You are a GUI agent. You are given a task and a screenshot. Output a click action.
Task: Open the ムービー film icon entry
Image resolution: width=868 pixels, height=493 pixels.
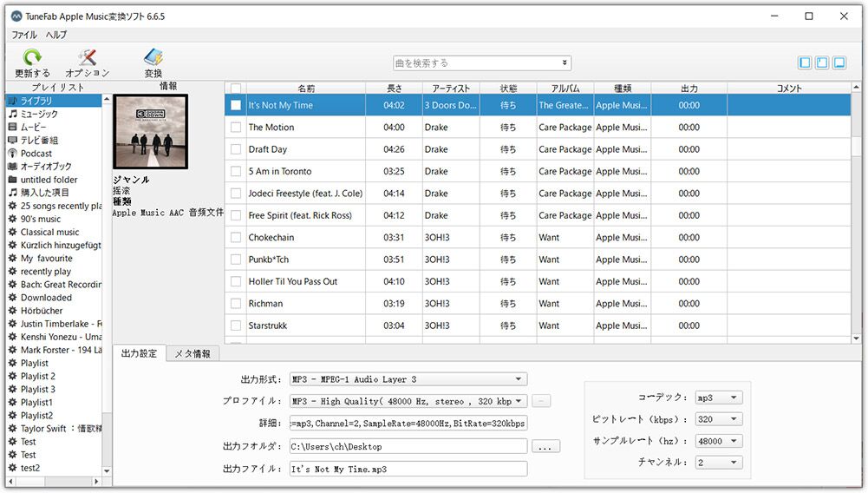(13, 127)
